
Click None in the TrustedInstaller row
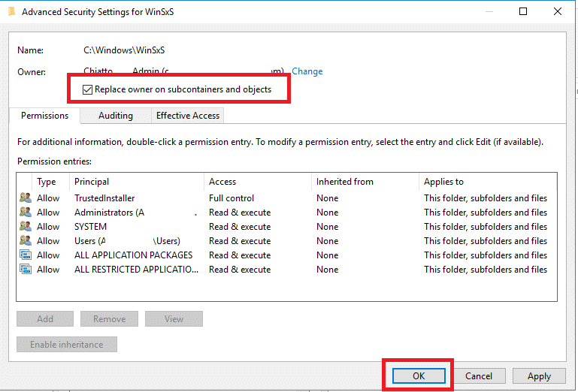[x=328, y=198]
